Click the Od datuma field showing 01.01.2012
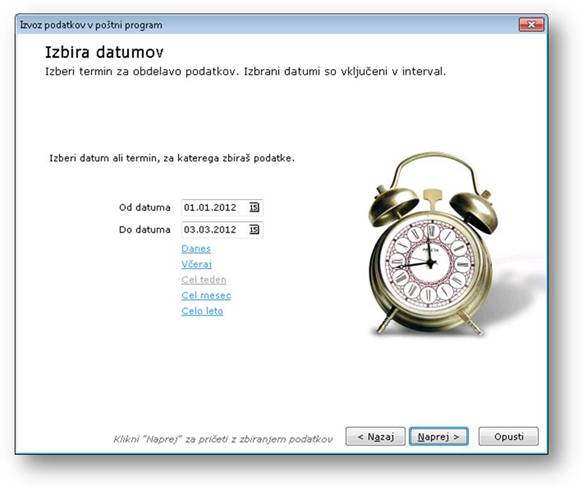583x488 pixels. tap(222, 208)
